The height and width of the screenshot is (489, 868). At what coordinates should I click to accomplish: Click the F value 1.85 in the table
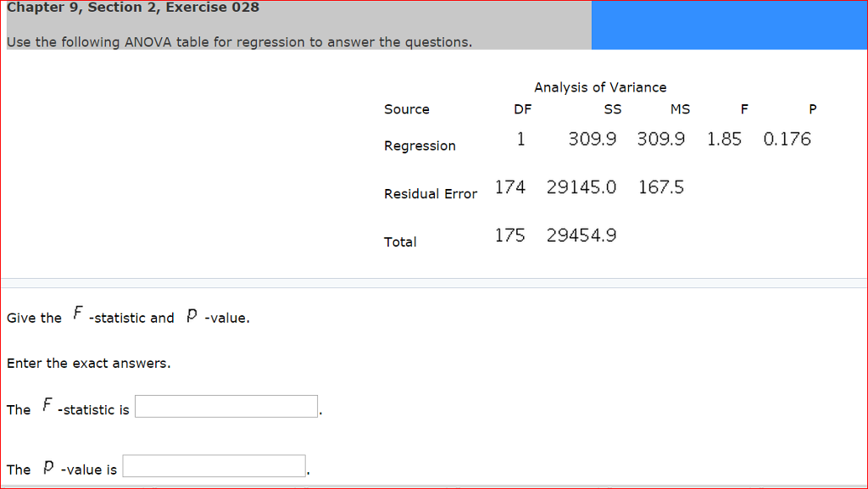coord(724,139)
